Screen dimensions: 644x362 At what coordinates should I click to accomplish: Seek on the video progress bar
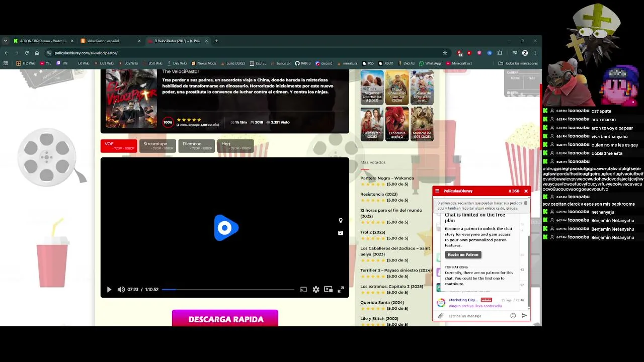(x=228, y=290)
